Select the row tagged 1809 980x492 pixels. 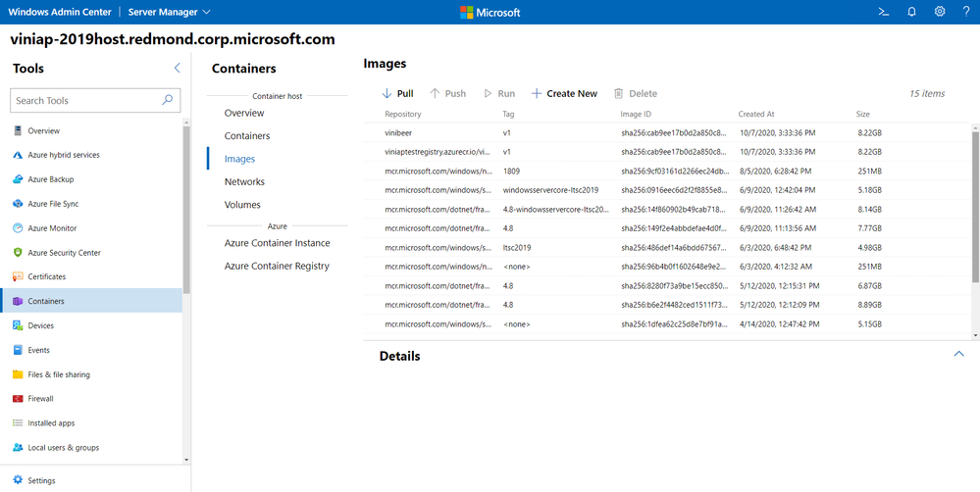667,172
